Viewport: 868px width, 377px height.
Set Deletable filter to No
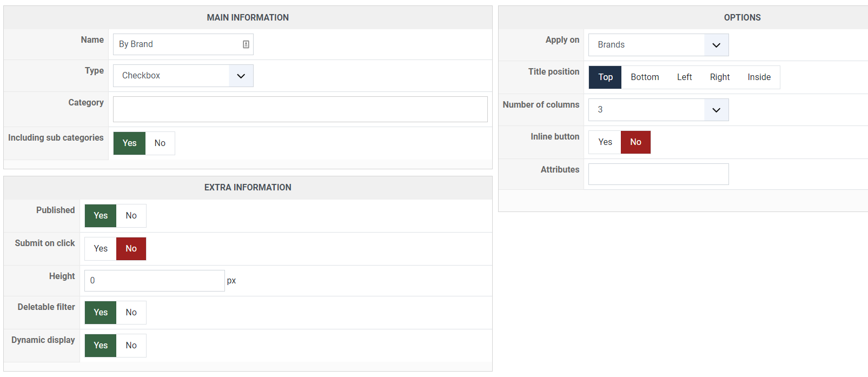131,313
